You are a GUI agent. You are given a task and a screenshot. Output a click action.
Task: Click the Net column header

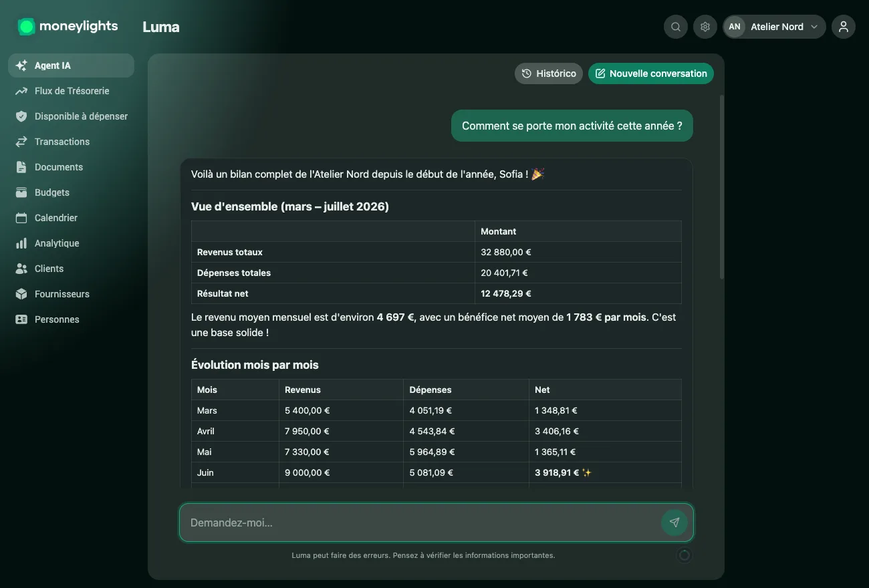(x=542, y=390)
